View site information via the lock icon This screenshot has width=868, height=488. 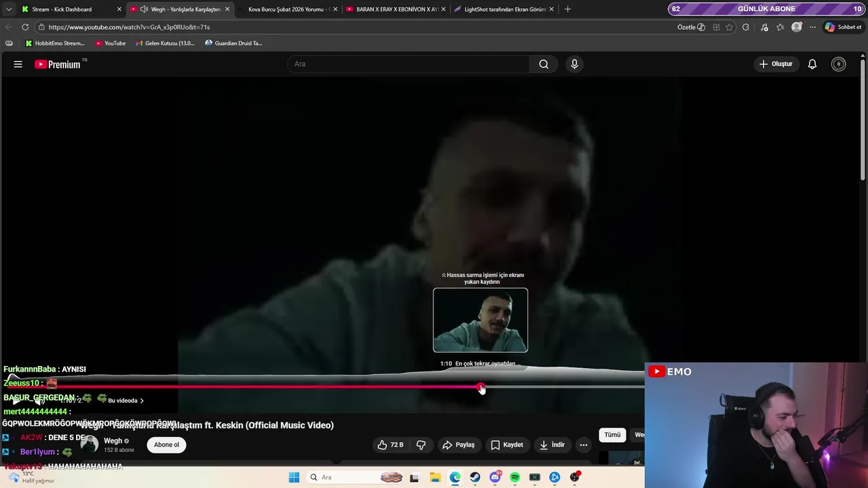coord(41,27)
